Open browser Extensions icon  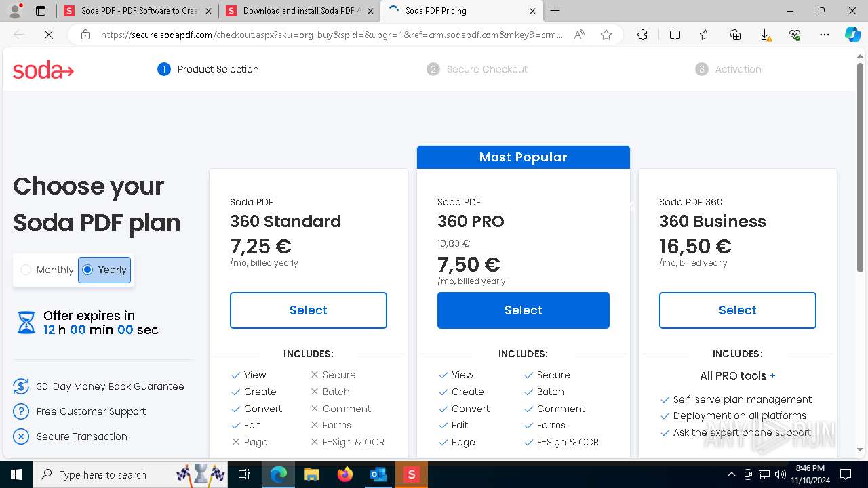[x=642, y=35]
